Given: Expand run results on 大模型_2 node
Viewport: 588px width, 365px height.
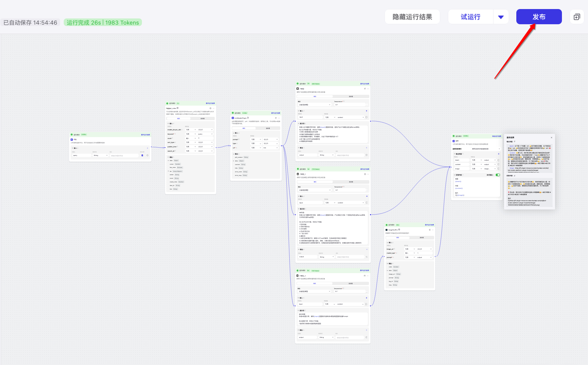Looking at the screenshot, I should pyautogui.click(x=364, y=270).
